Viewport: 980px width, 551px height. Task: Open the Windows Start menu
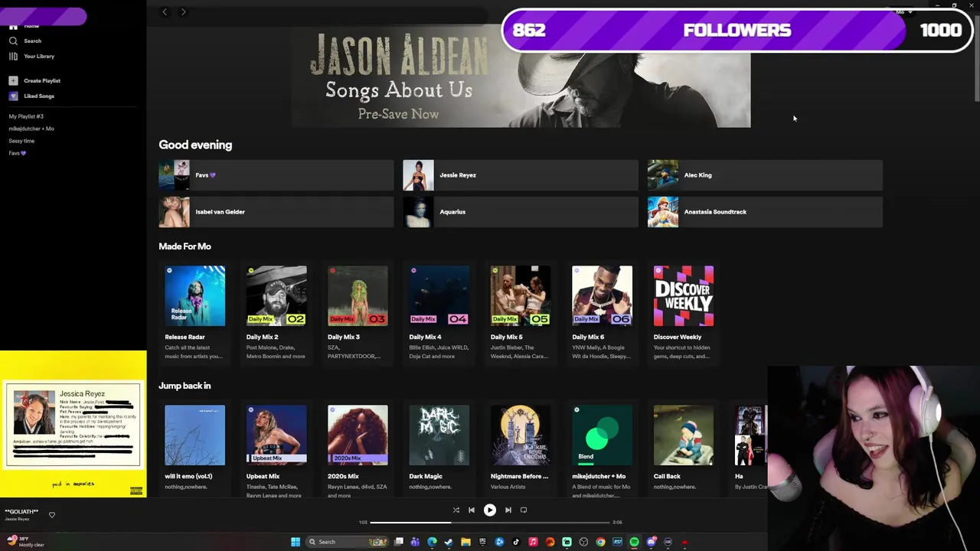296,542
